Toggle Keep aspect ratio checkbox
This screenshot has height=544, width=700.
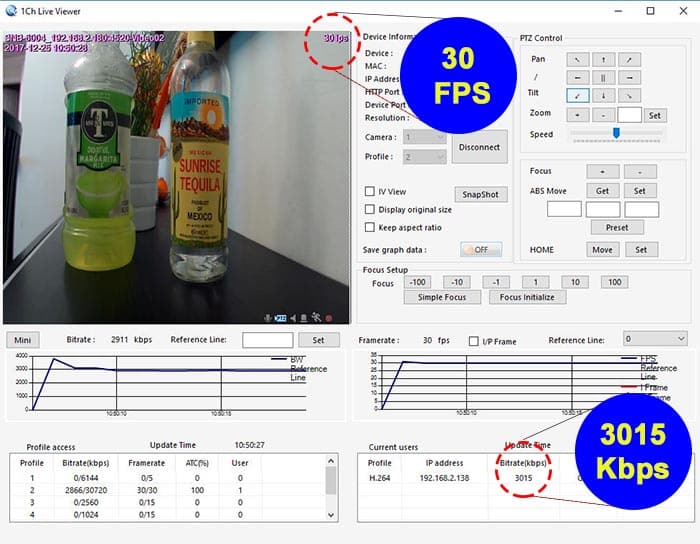(370, 227)
